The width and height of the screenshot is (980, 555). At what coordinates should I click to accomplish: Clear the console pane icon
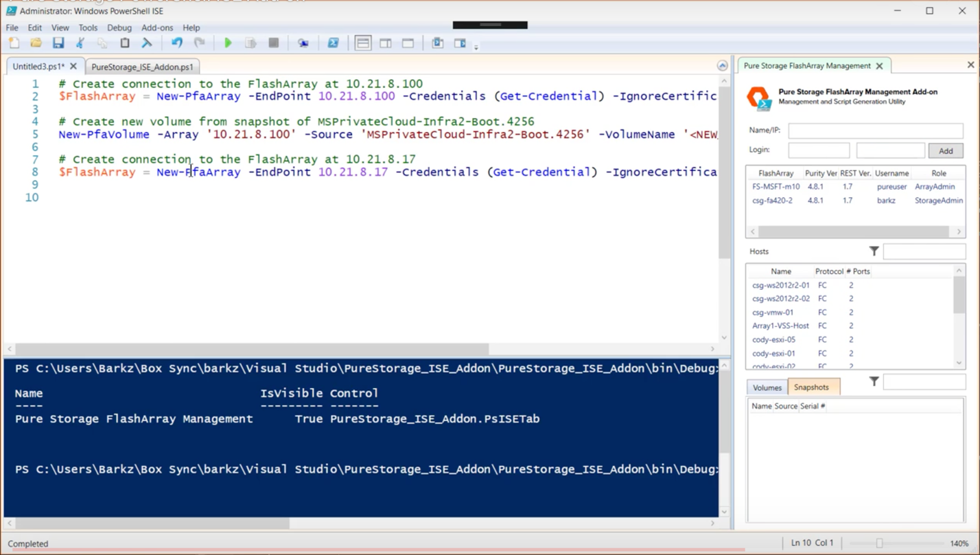(x=147, y=43)
